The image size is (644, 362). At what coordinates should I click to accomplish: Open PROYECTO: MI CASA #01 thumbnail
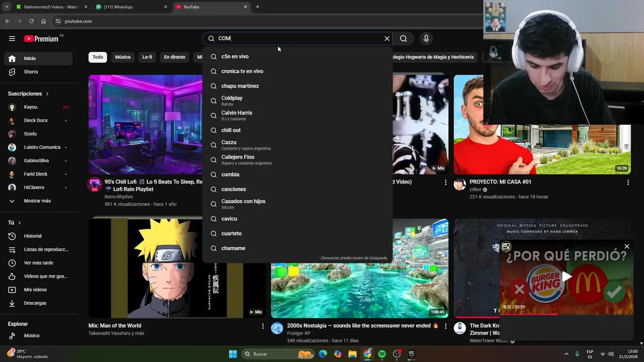point(542,125)
